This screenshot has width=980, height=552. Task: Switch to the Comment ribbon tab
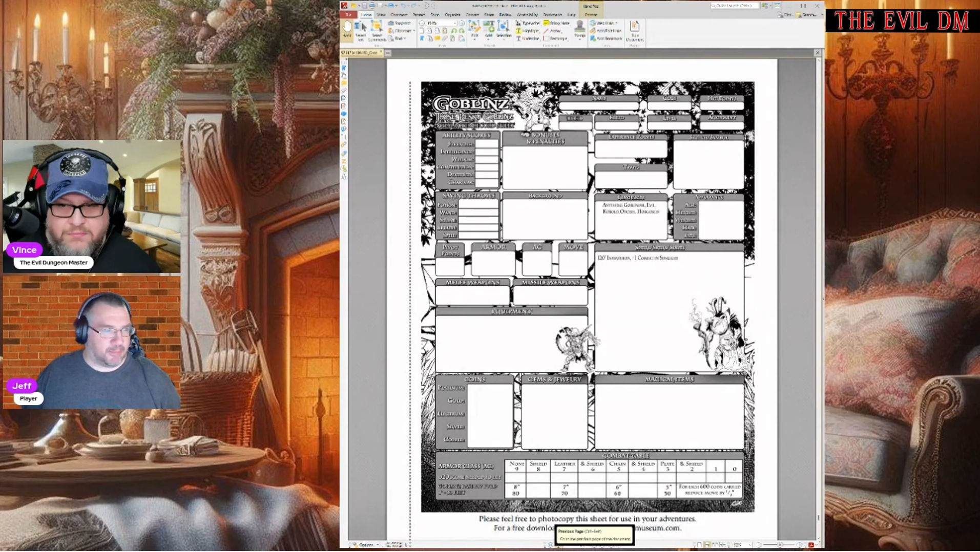[x=399, y=15]
